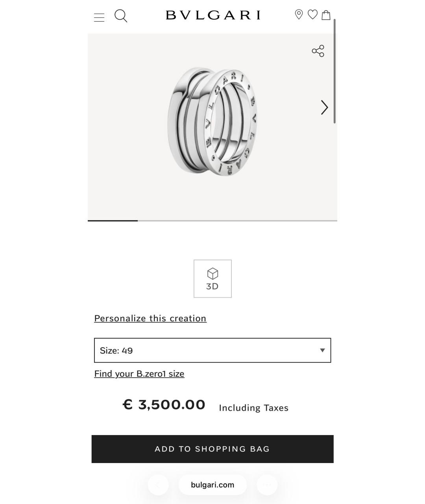Click the size dropdown's chevron arrow
425x504 pixels.
point(322,350)
